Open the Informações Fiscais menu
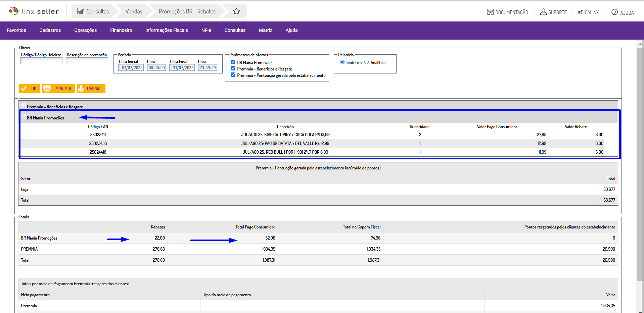The width and height of the screenshot is (644, 313). pyautogui.click(x=167, y=30)
